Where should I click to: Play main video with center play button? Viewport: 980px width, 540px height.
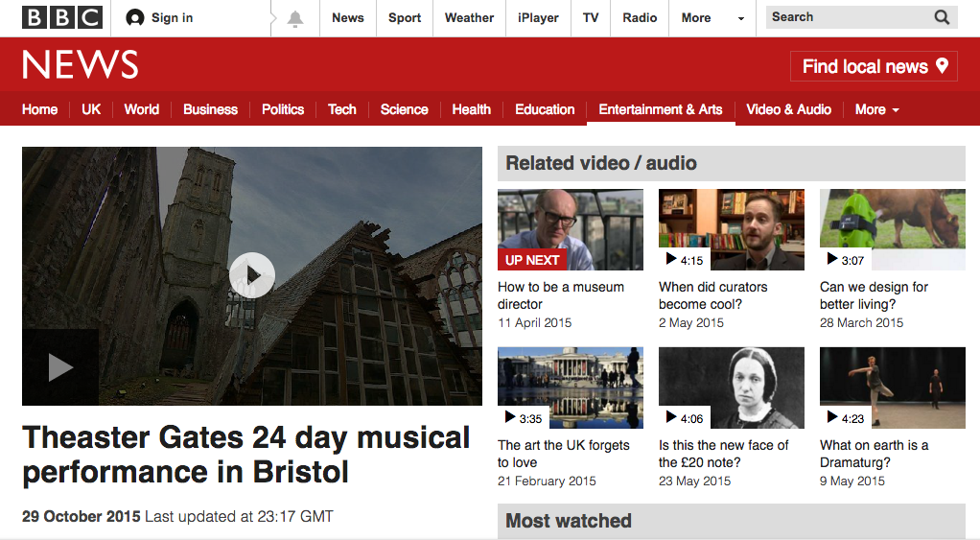(252, 275)
